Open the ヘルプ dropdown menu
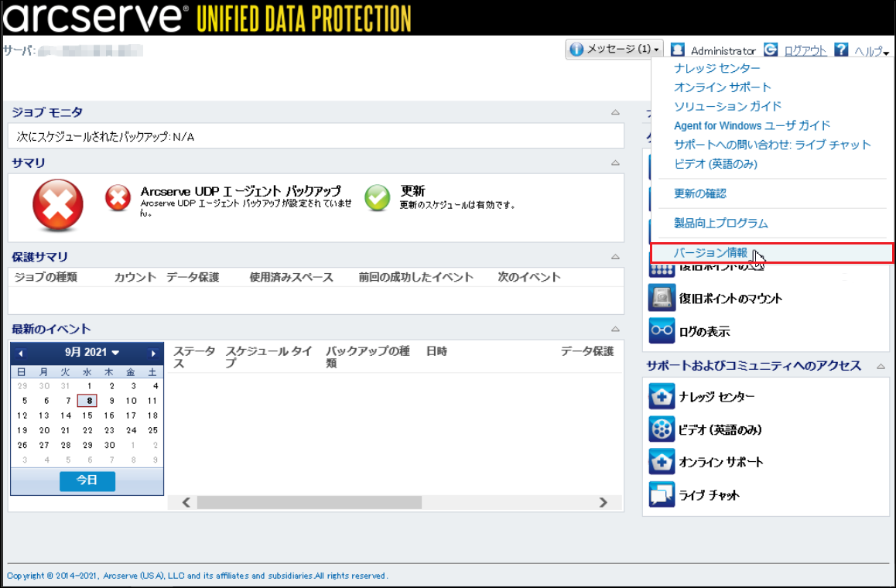The height and width of the screenshot is (588, 896). [x=871, y=51]
